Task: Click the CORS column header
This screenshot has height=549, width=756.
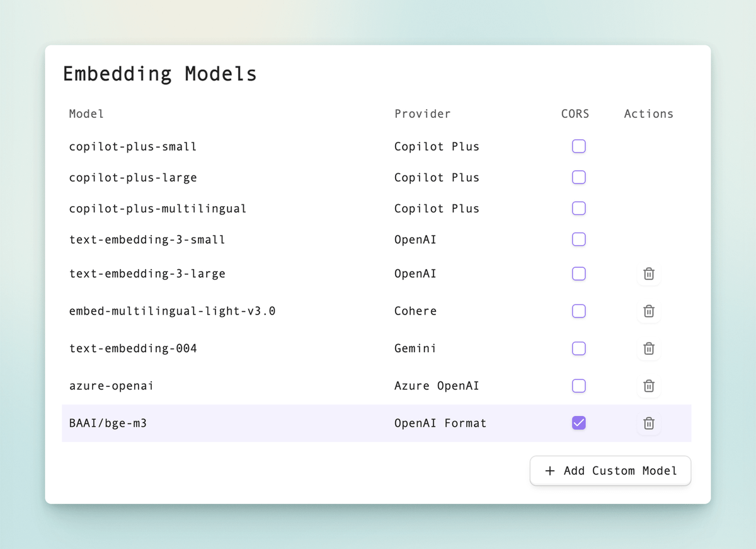Action: pyautogui.click(x=575, y=114)
